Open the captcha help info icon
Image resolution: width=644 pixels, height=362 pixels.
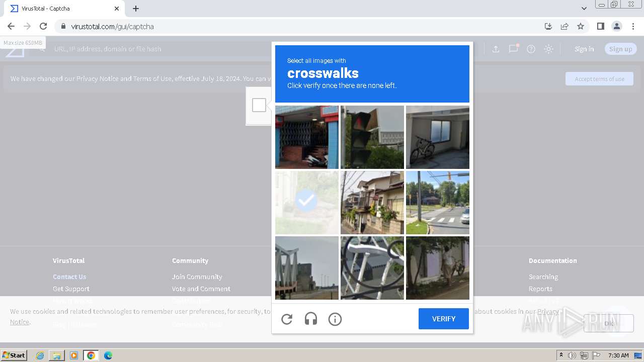coord(335,319)
